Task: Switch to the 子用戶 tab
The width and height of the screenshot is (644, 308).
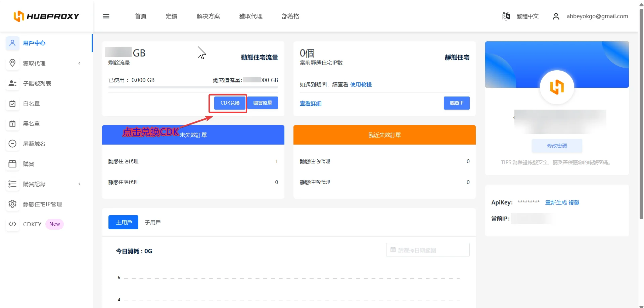Action: coord(152,222)
